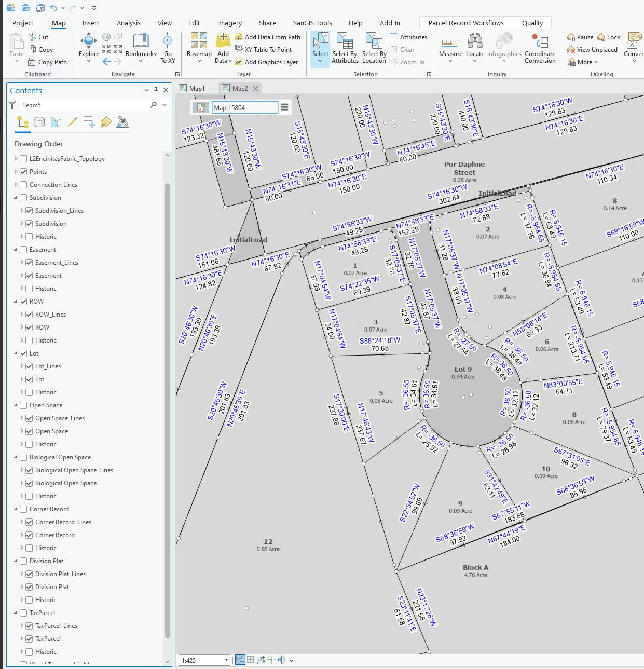Click the Coordinate Conversion tool
Screen dimensions: 644x669
point(540,48)
